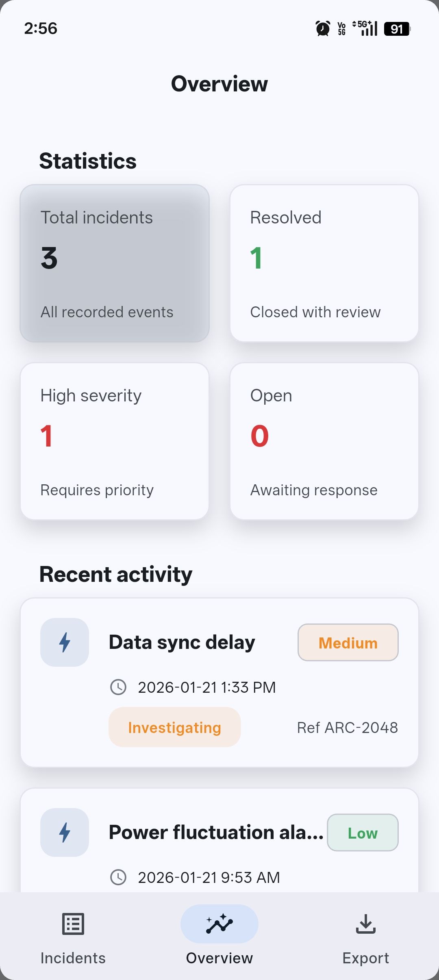The height and width of the screenshot is (980, 439).
Task: Tap the Low severity badge
Action: click(x=363, y=833)
